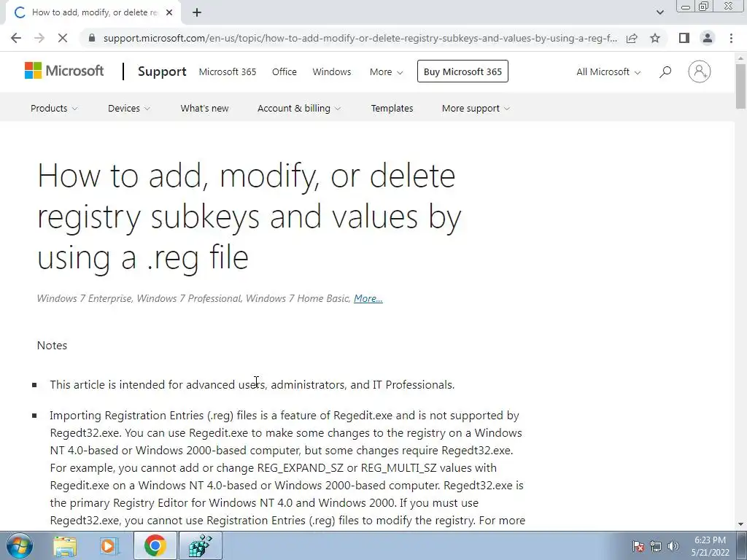Click the scrollbar down arrow
The image size is (747, 560).
tap(741, 524)
